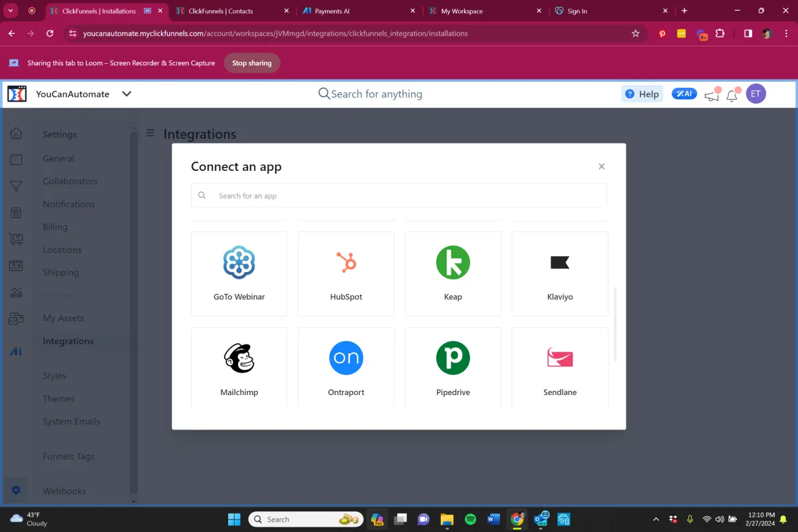Expand the tab search dropdown arrow
Viewport: 798px width, 532px height.
tap(11, 11)
